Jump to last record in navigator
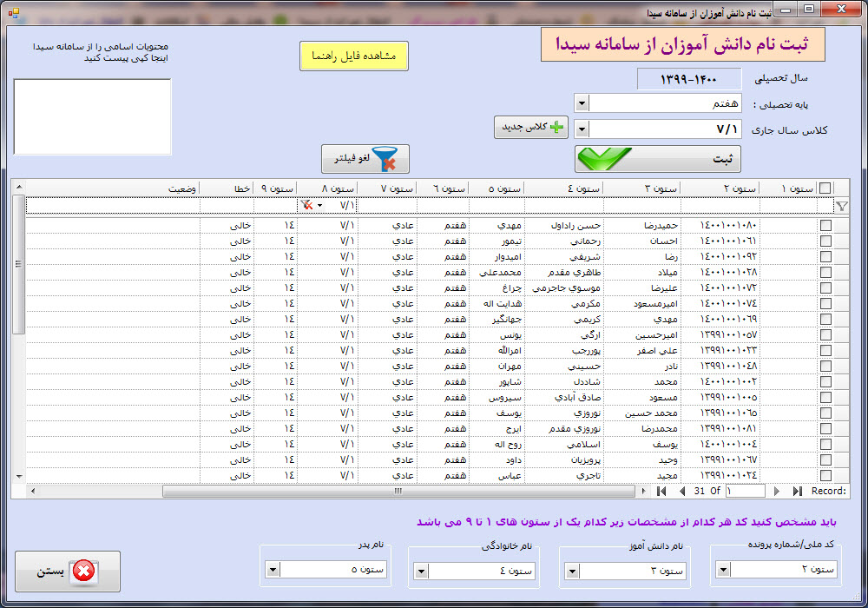The image size is (868, 608). coord(797,491)
